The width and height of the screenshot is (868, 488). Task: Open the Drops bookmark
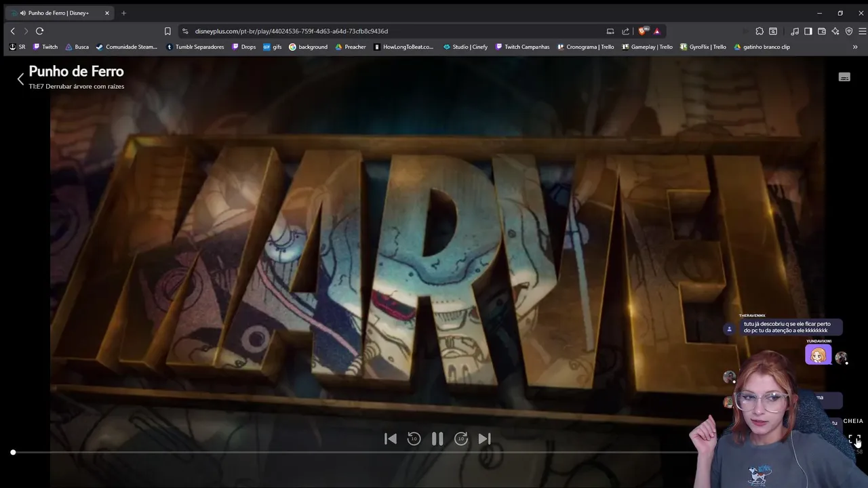(x=243, y=47)
